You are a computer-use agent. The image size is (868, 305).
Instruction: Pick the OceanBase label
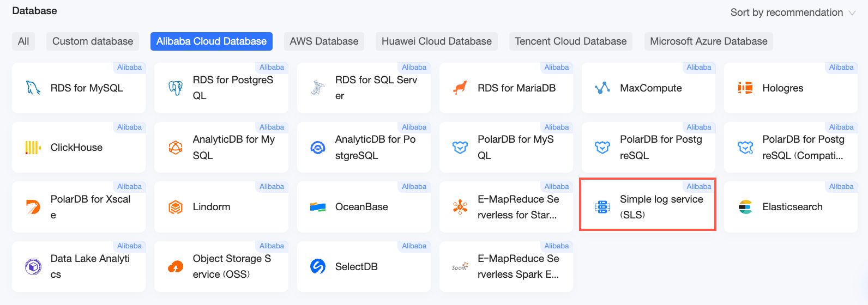(x=361, y=207)
